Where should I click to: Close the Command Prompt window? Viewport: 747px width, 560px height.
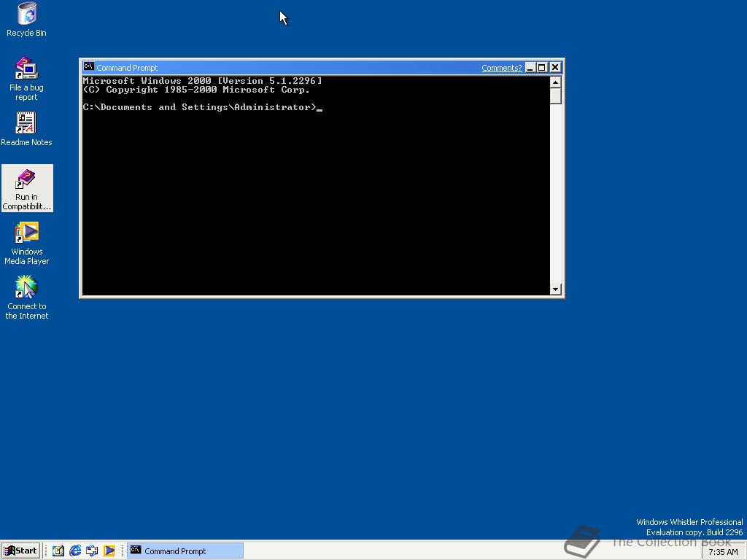(x=555, y=68)
